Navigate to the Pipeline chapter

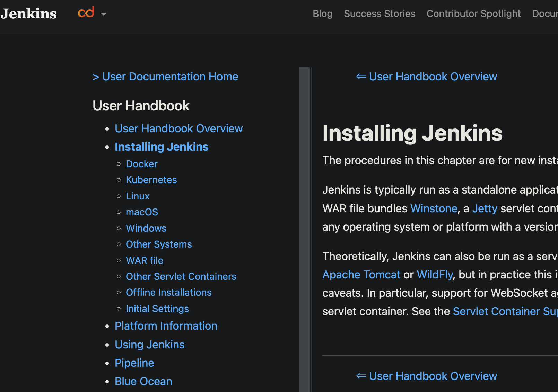click(134, 363)
